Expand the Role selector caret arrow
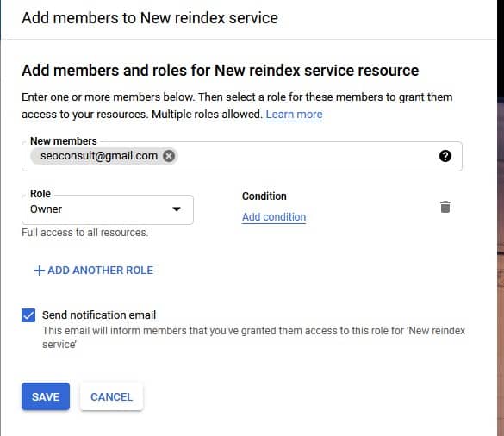The image size is (504, 436). click(176, 209)
